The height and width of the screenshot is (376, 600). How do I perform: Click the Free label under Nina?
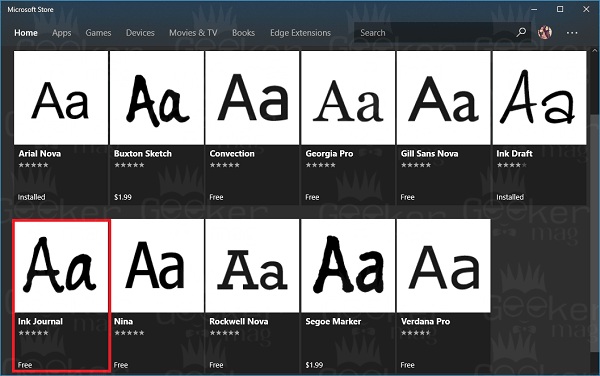pos(121,365)
